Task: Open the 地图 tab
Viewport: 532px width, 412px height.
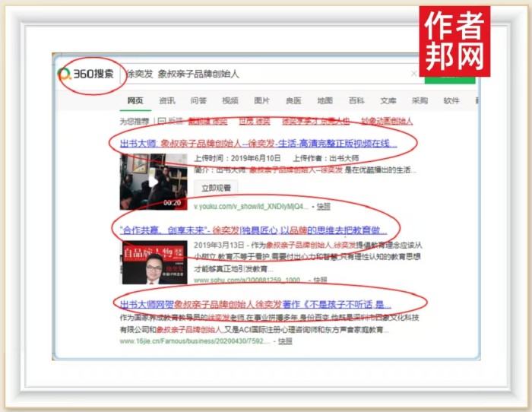Action: 325,100
